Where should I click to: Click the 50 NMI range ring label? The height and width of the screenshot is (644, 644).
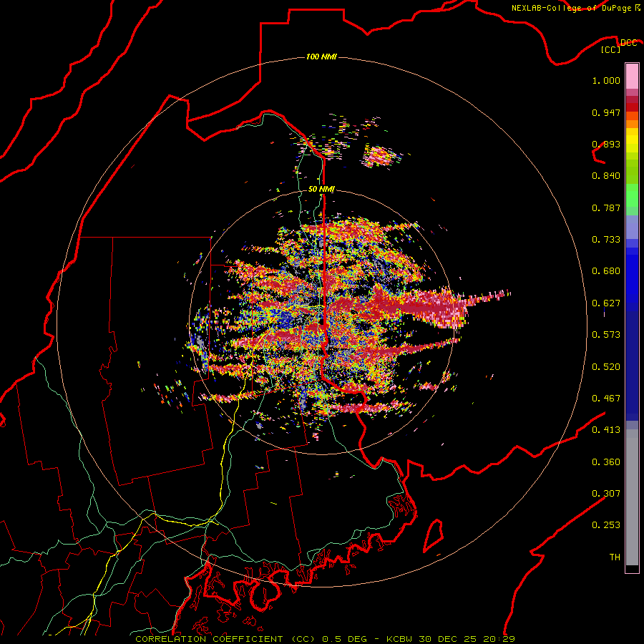click(321, 189)
